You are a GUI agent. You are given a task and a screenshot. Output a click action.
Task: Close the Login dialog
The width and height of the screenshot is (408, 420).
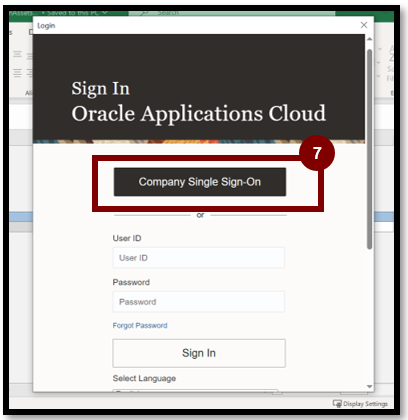364,25
